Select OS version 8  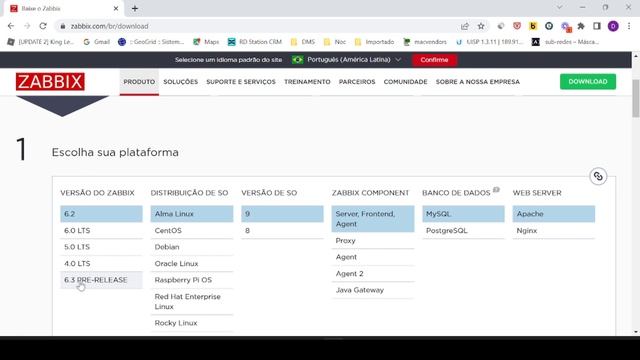click(x=282, y=231)
